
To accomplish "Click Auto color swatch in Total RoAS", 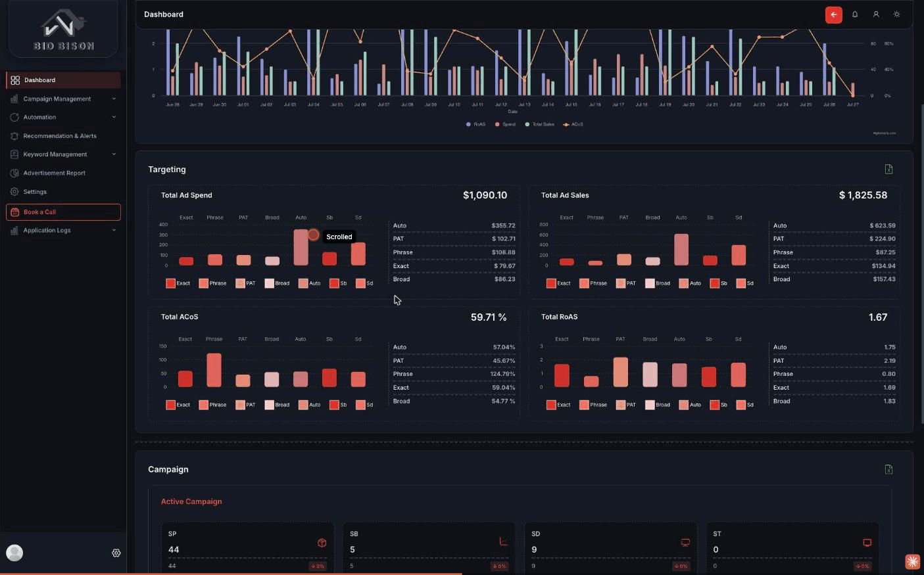I will point(684,405).
